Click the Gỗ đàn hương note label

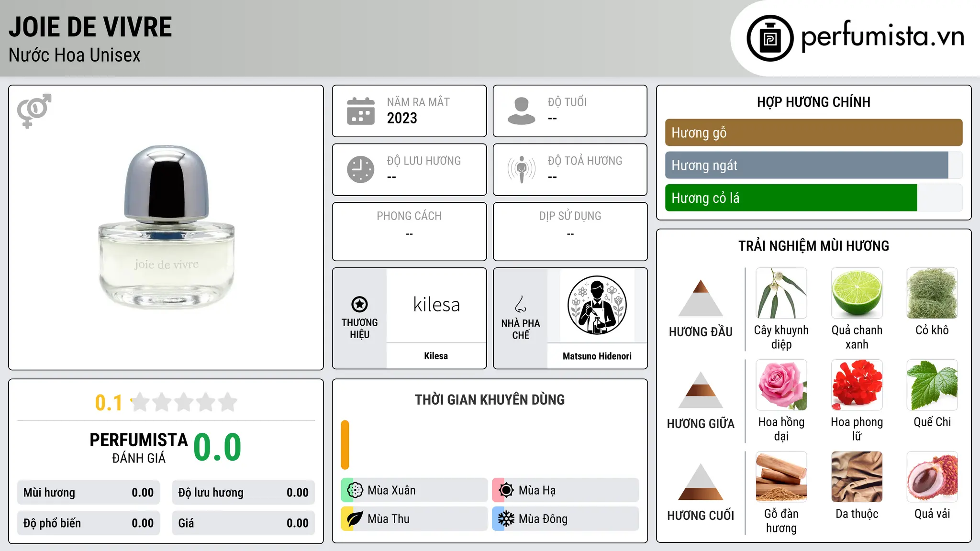click(781, 521)
